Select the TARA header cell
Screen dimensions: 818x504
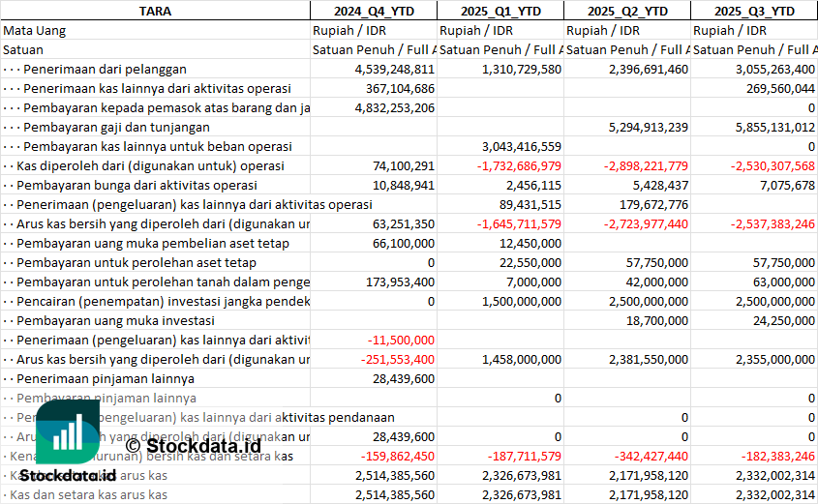pyautogui.click(x=155, y=11)
